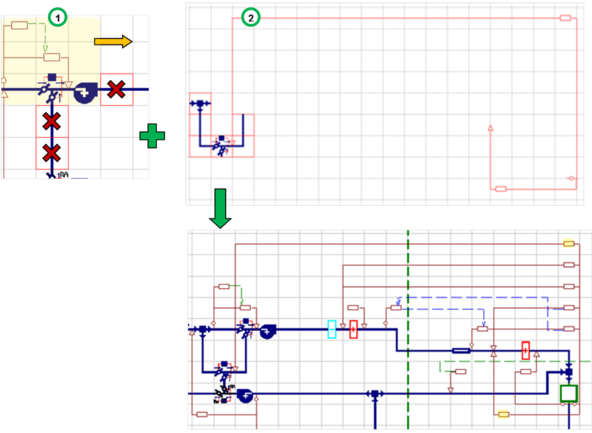Viewport: 592px width, 433px height.
Task: Select the upper fan in the bottom diagram
Action: coord(268,331)
